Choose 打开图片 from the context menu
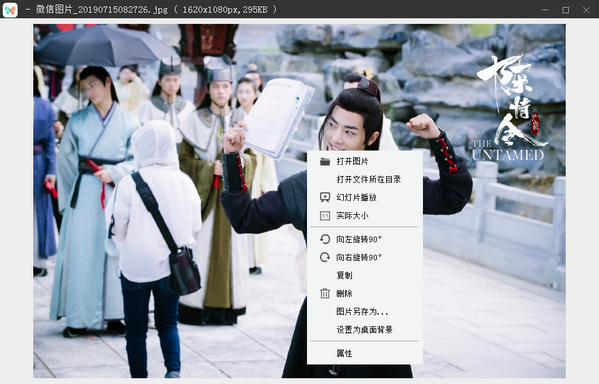The height and width of the screenshot is (384, 599). [365, 161]
